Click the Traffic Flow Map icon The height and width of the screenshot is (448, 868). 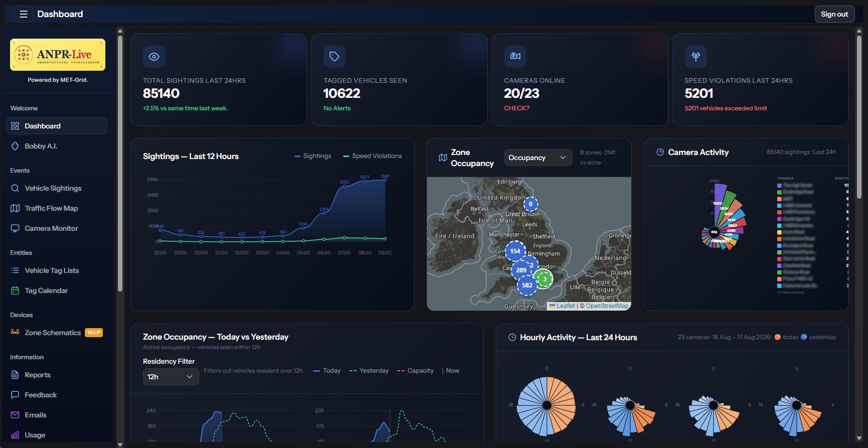[15, 208]
